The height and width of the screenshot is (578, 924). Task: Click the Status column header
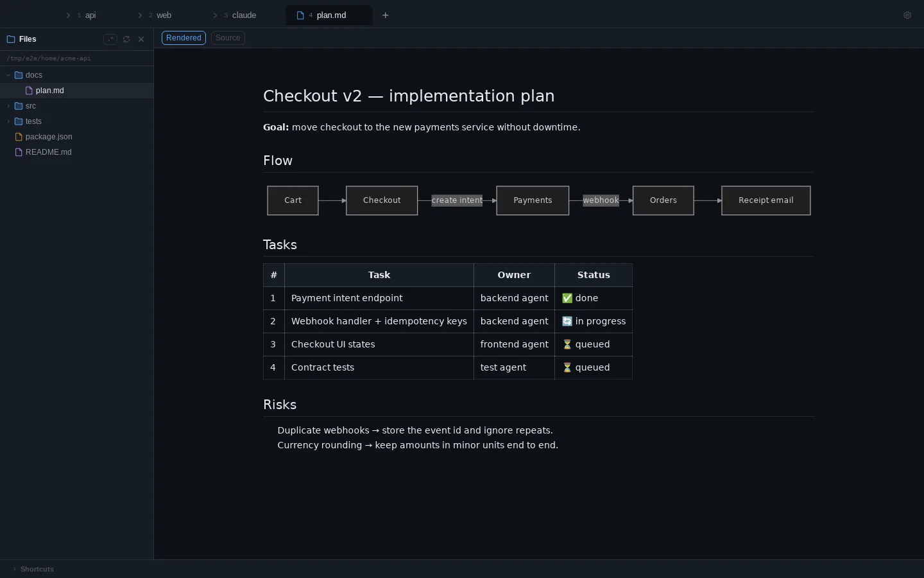pos(594,275)
